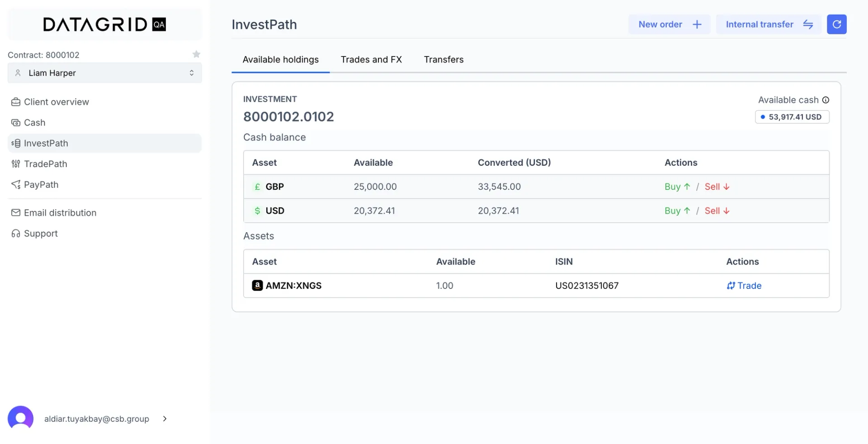The image size is (868, 444).
Task: Click AMZN available quantity 1.00
Action: pos(444,285)
